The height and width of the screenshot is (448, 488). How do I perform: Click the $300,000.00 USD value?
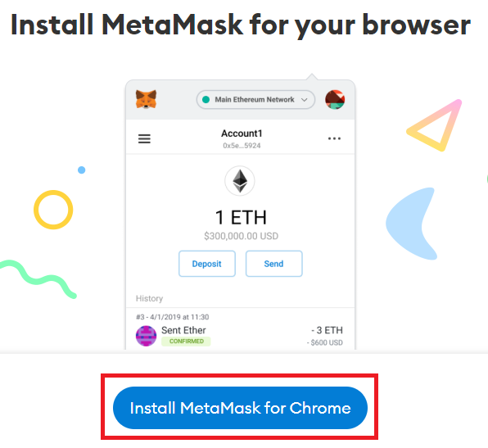pyautogui.click(x=241, y=236)
